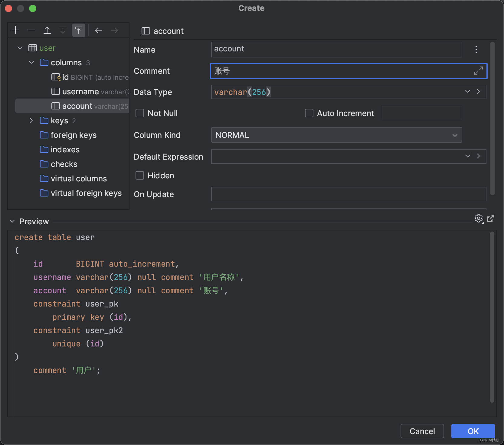
Task: Click the Auto Increment value field
Action: coord(422,113)
